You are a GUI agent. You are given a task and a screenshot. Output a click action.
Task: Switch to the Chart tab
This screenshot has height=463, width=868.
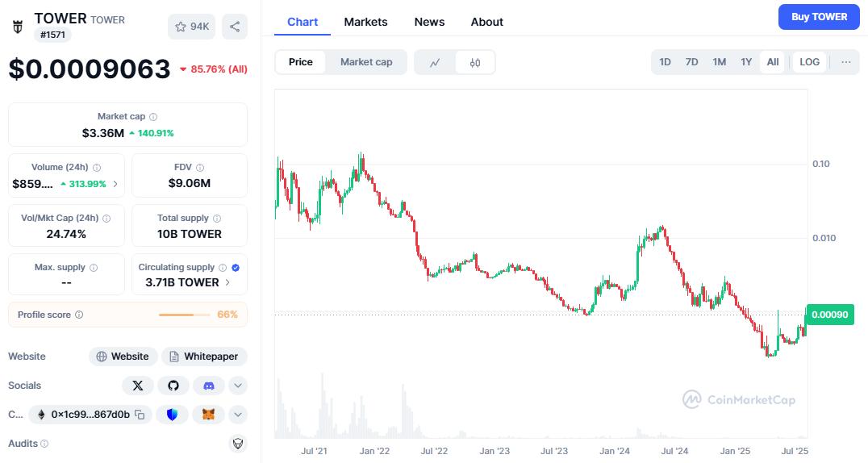click(x=303, y=22)
